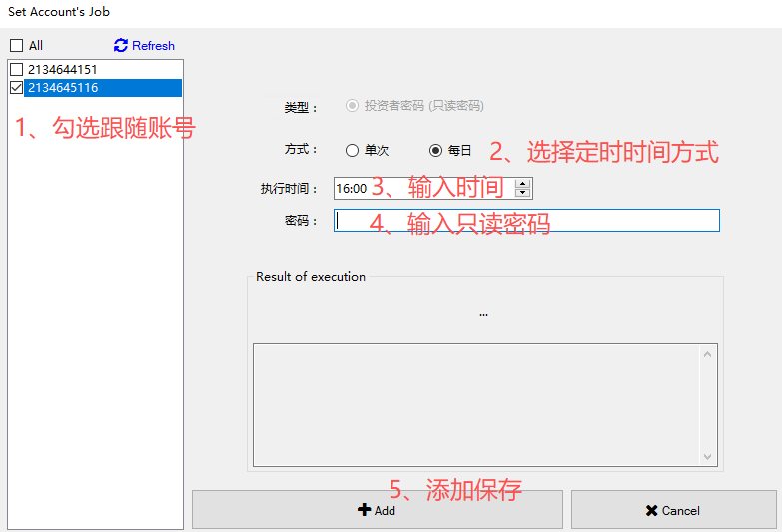Screen dimensions: 782x532
Task: Click the blue circular-arrows Refresh icon
Action: pos(121,46)
